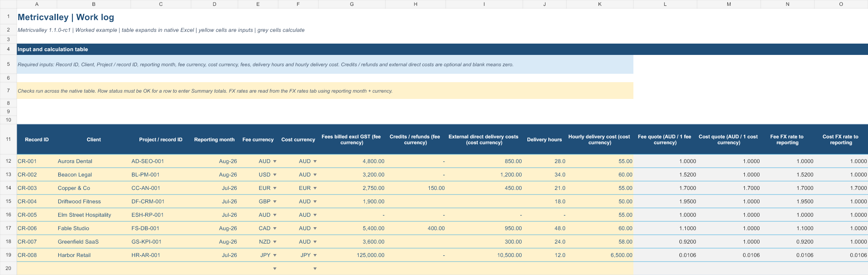The height and width of the screenshot is (275, 868).
Task: Select the 6,500.00 hourly delivery cost cell
Action: (x=600, y=255)
